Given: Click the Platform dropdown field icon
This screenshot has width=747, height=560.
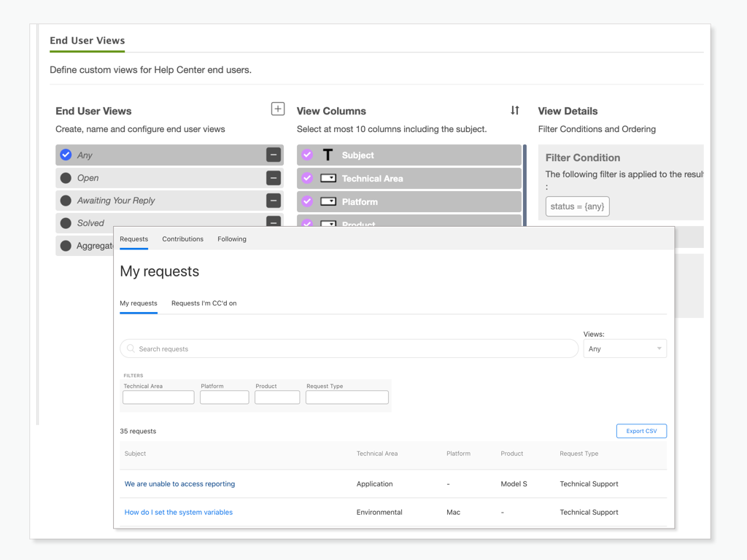Looking at the screenshot, I should coord(328,202).
